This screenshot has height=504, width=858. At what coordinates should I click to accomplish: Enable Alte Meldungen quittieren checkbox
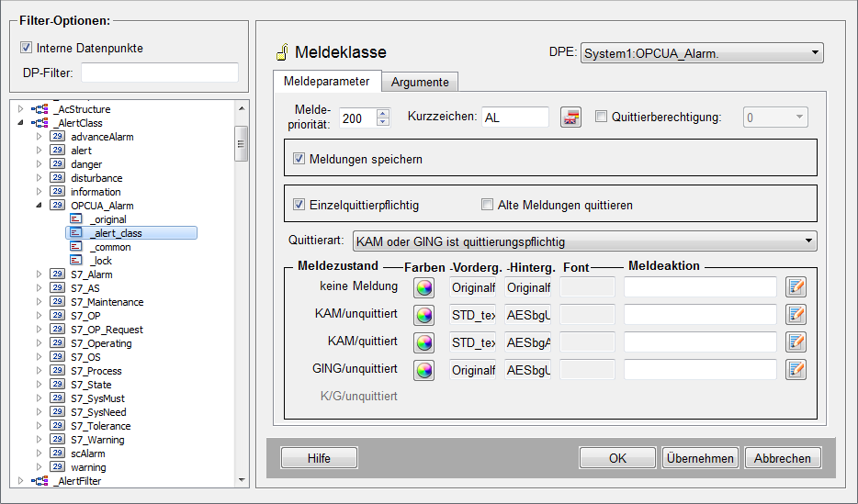coord(487,205)
